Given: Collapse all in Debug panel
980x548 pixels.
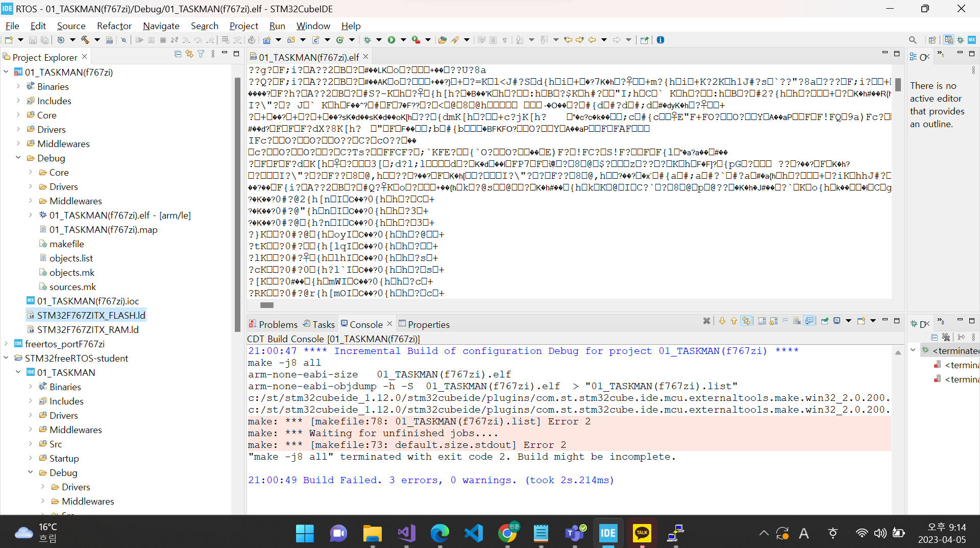Looking at the screenshot, I should pyautogui.click(x=934, y=337).
